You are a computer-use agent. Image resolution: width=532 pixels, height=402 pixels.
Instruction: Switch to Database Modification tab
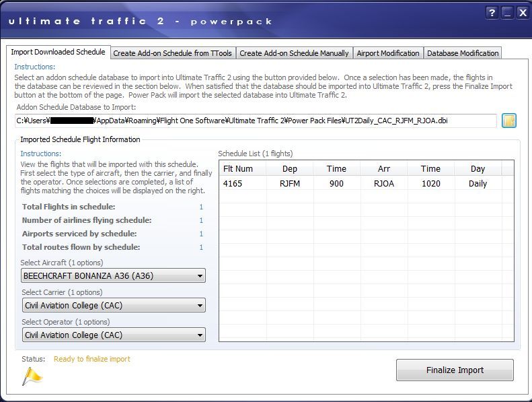pyautogui.click(x=463, y=53)
